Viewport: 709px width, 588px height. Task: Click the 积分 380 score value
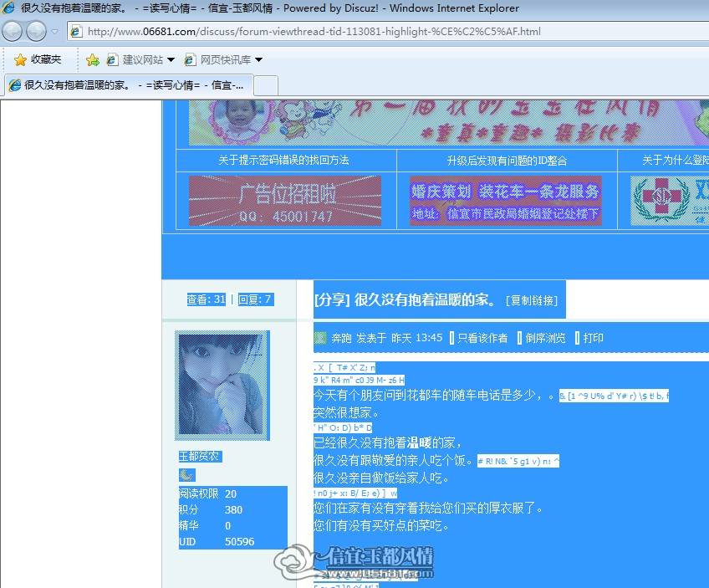[233, 509]
